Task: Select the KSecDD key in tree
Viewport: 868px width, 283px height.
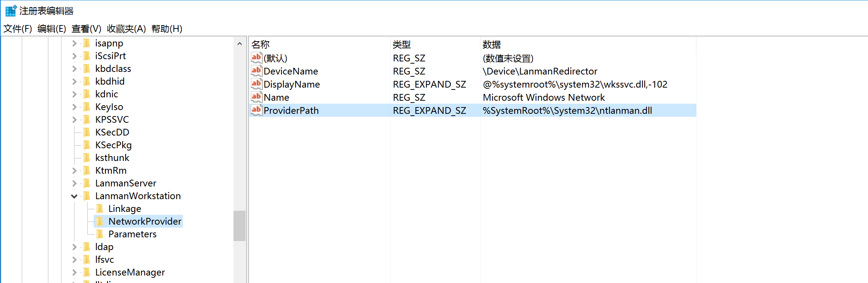Action: [112, 132]
